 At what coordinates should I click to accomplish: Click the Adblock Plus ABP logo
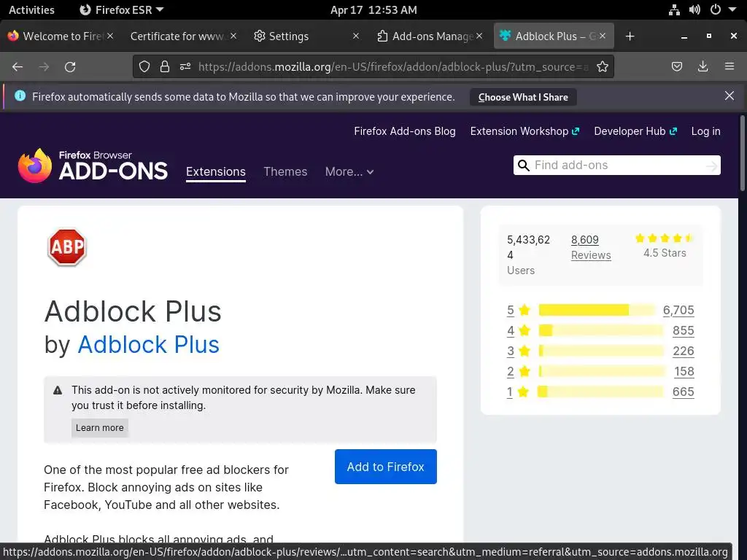coord(67,248)
